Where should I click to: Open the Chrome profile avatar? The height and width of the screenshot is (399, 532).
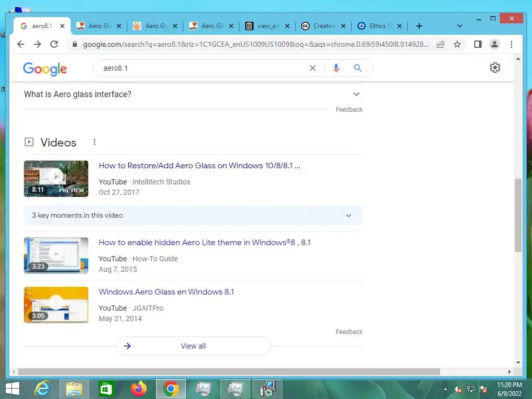(x=495, y=45)
